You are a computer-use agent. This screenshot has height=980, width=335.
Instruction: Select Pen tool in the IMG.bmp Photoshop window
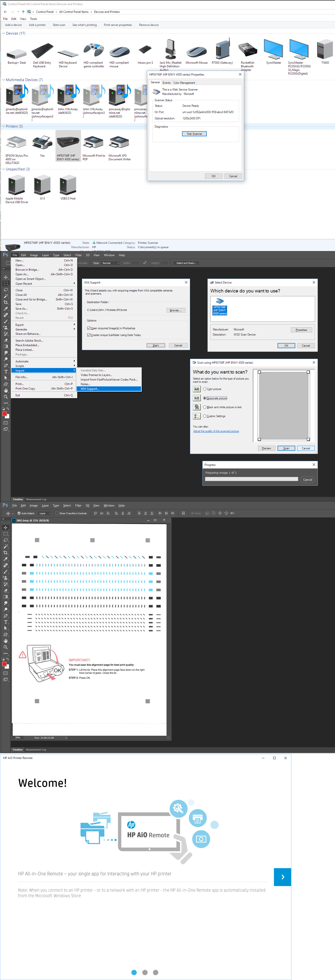tap(5, 616)
